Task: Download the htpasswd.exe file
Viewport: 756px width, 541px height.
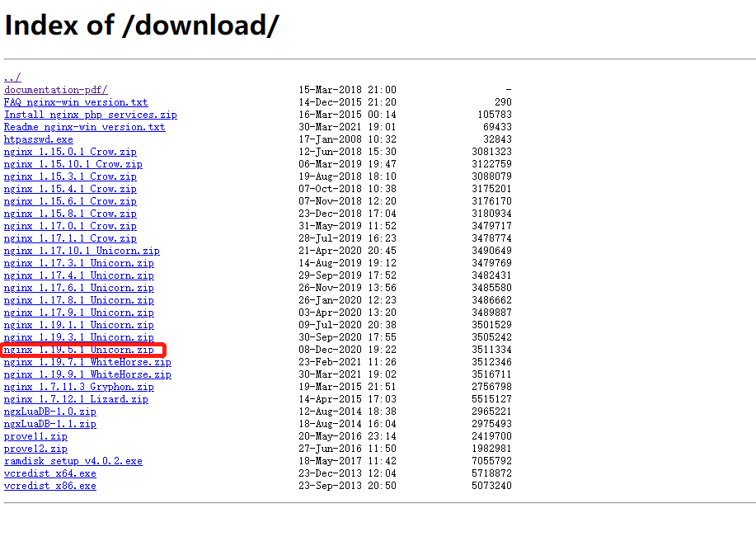Action: point(38,139)
